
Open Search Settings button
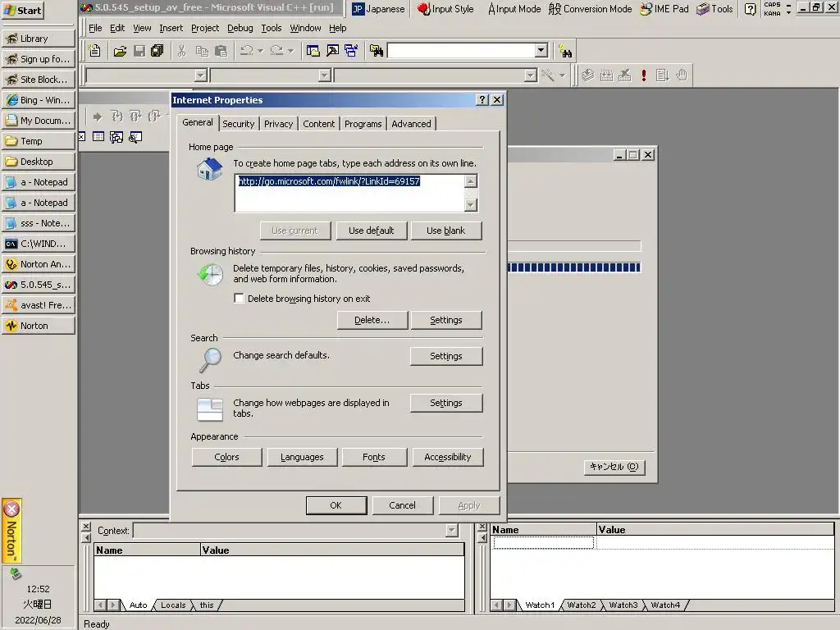coord(445,356)
